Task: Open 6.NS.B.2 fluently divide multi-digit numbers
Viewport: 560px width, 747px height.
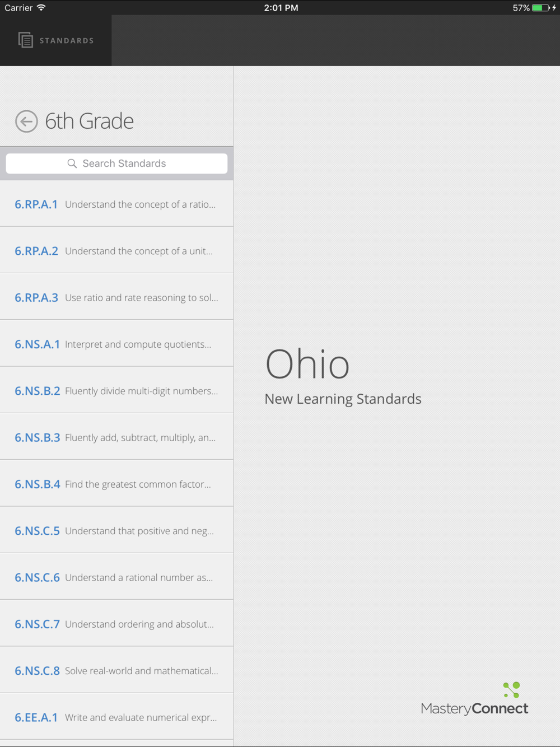Action: click(116, 391)
